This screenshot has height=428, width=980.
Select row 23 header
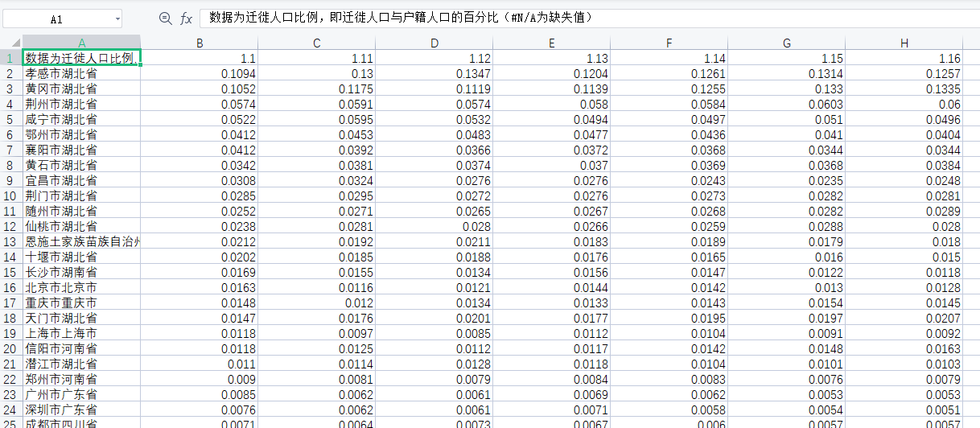point(11,394)
